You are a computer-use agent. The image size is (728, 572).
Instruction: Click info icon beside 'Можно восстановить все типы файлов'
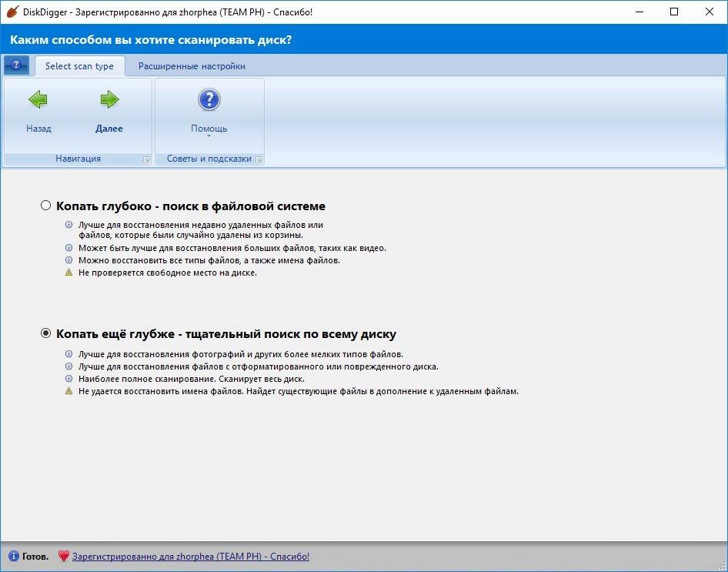68,260
